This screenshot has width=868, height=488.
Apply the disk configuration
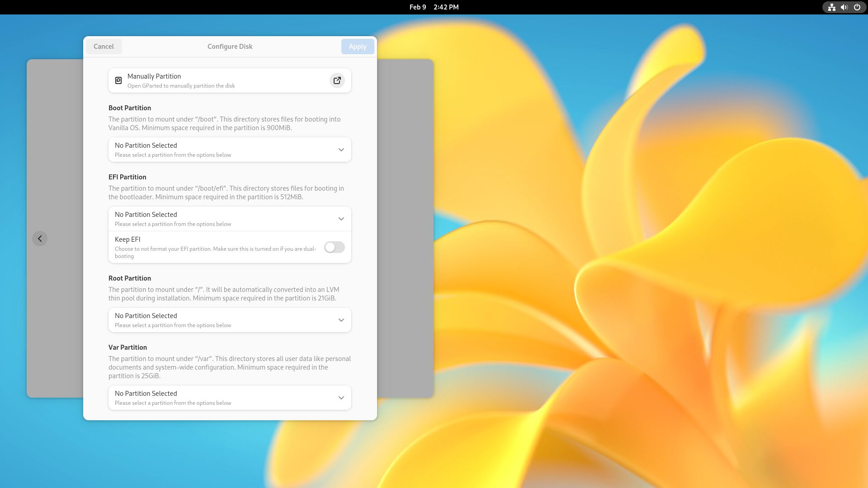coord(358,47)
